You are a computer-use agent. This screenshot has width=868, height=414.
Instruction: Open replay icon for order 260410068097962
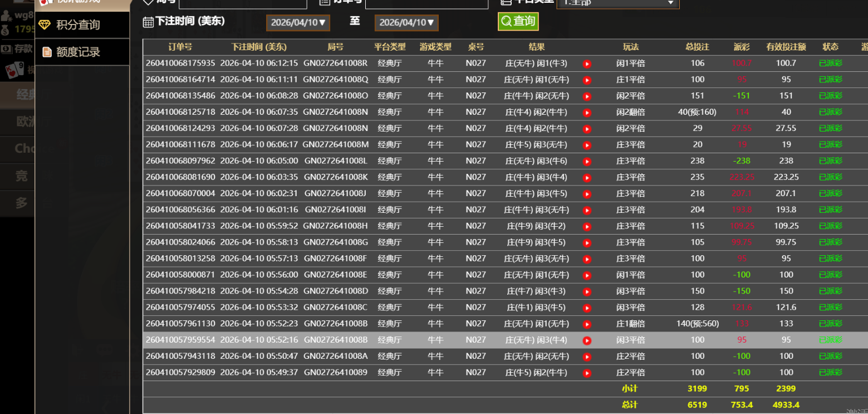point(587,162)
